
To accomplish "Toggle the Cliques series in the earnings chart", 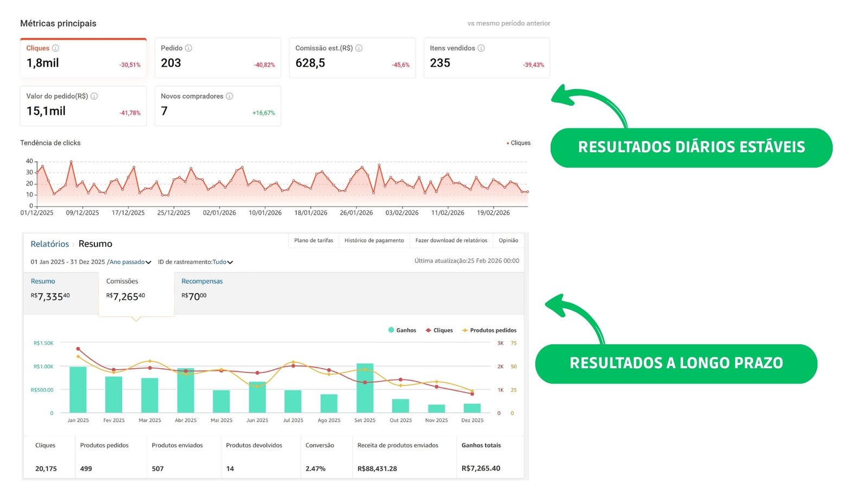I will pyautogui.click(x=439, y=330).
